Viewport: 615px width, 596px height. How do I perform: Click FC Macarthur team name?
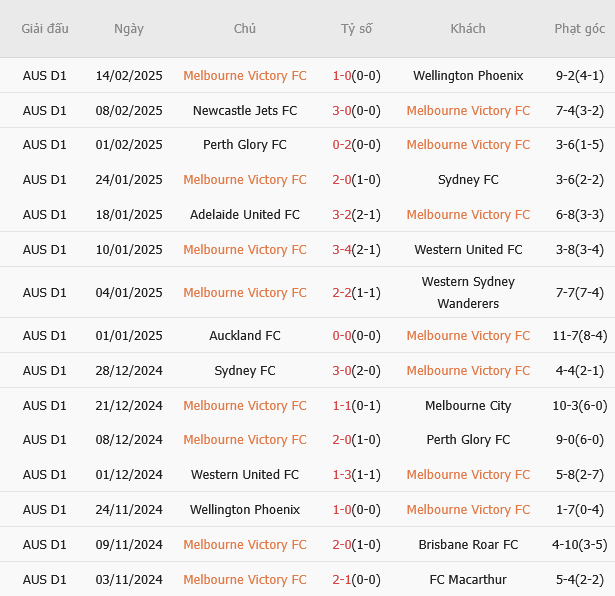tap(468, 580)
